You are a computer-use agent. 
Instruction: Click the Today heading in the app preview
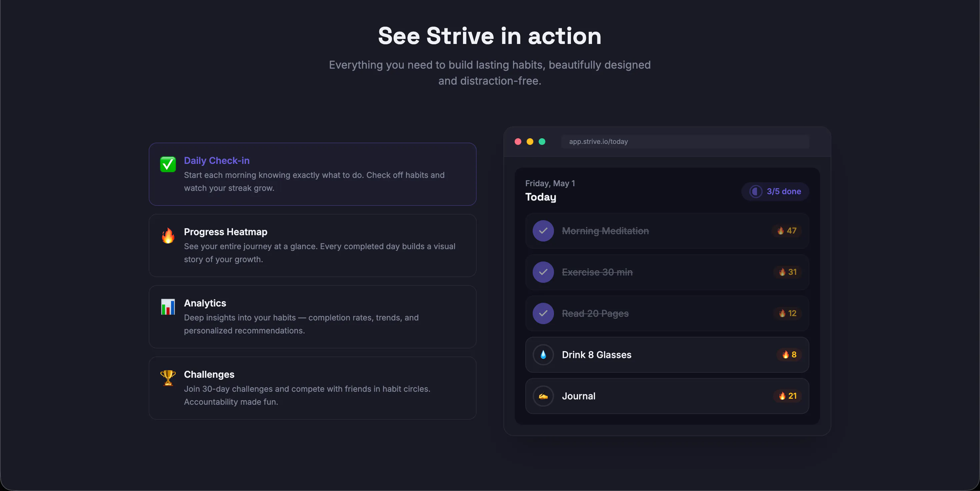click(x=541, y=197)
